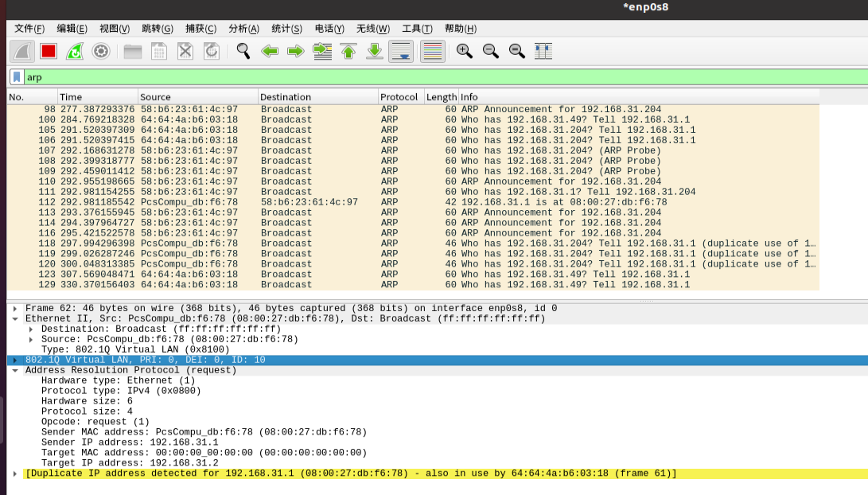
Task: Stop the running capture with red square
Action: coord(49,52)
